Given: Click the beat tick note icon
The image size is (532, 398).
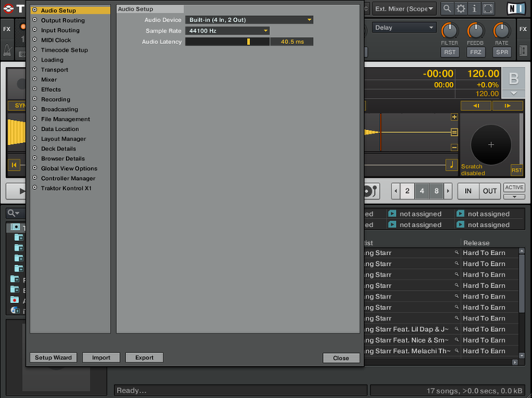Looking at the screenshot, I should click(452, 165).
